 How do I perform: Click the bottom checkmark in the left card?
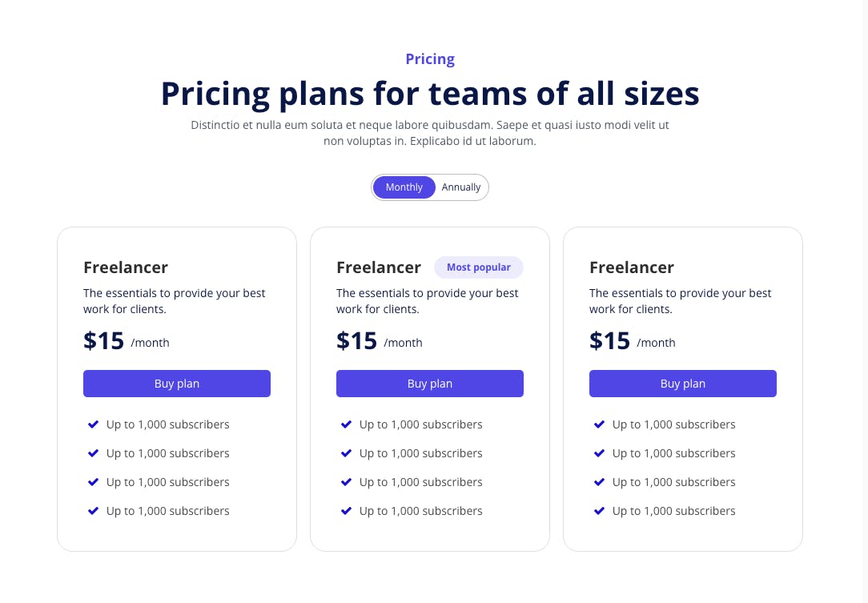tap(93, 511)
